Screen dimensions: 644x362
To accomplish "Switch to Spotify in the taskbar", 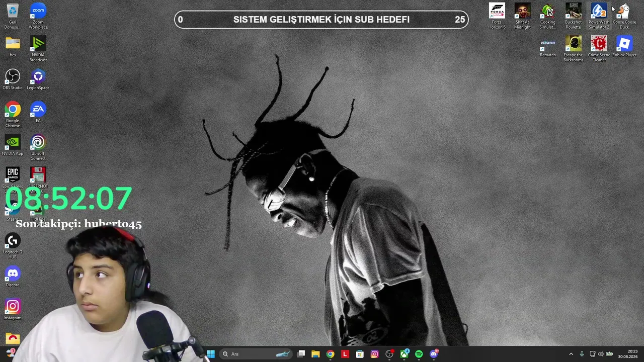I will point(419,354).
